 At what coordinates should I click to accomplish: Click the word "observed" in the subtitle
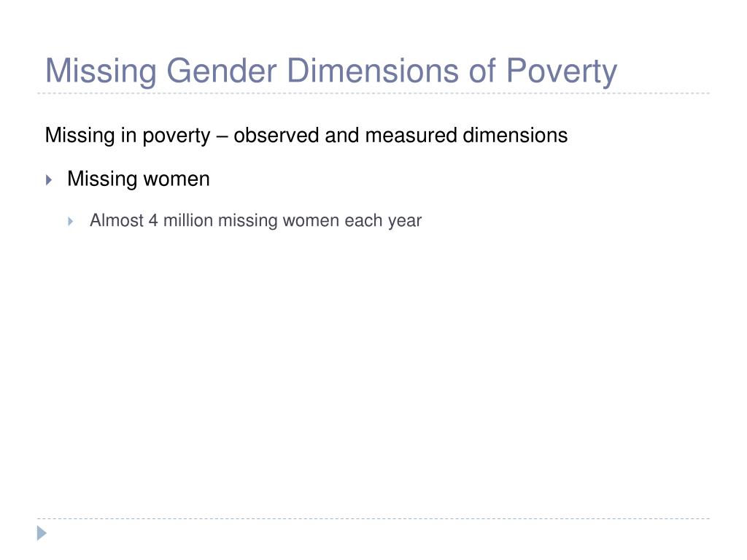point(276,135)
